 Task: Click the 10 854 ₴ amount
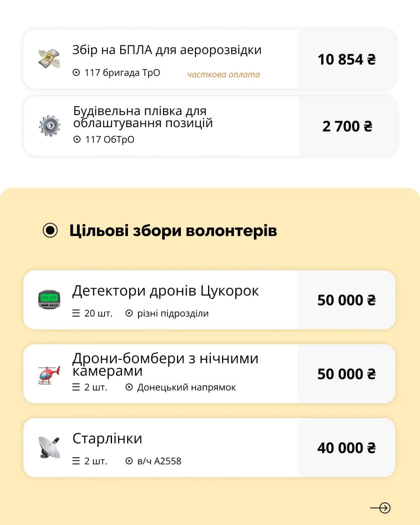(x=346, y=59)
